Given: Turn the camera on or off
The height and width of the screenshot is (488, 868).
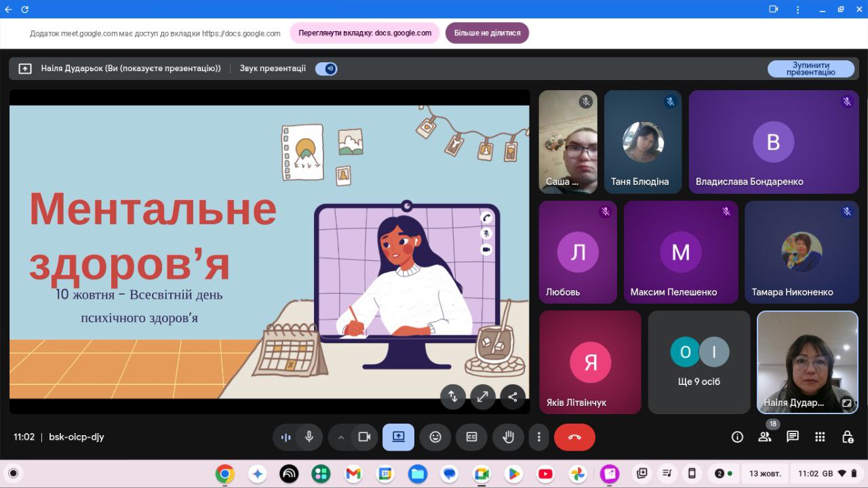Looking at the screenshot, I should (364, 437).
